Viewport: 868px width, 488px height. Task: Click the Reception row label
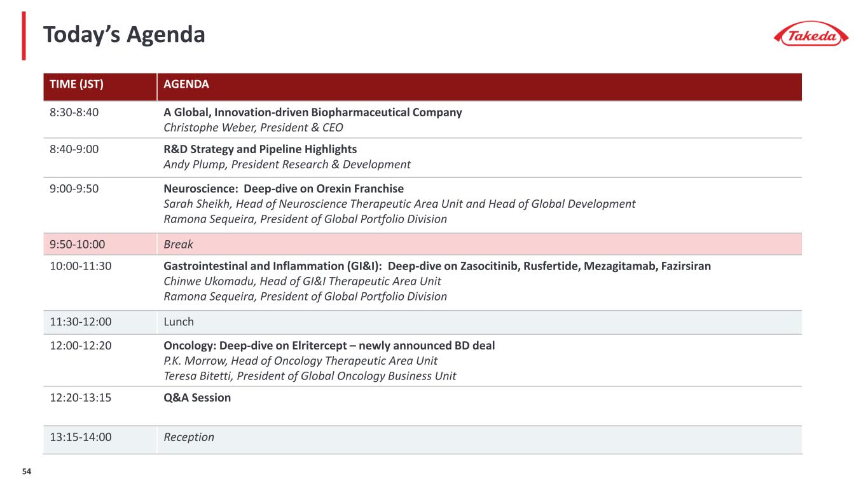click(189, 437)
